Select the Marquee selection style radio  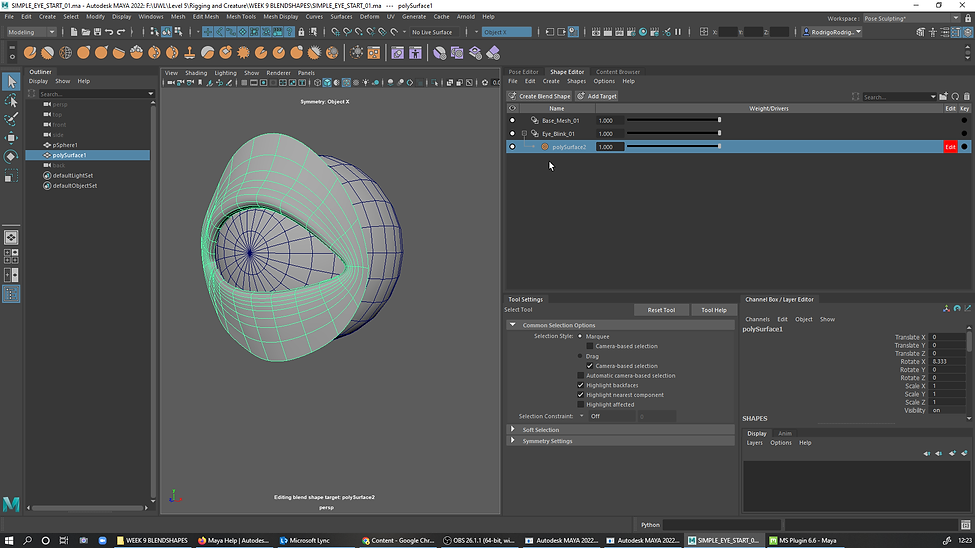click(580, 337)
